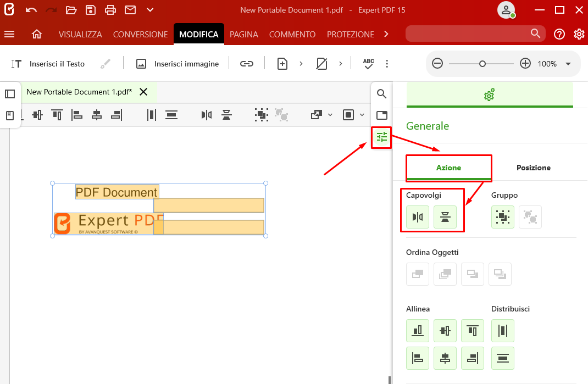The image size is (588, 384).
Task: Open the bookmarks panel icon on left
Action: 10,115
